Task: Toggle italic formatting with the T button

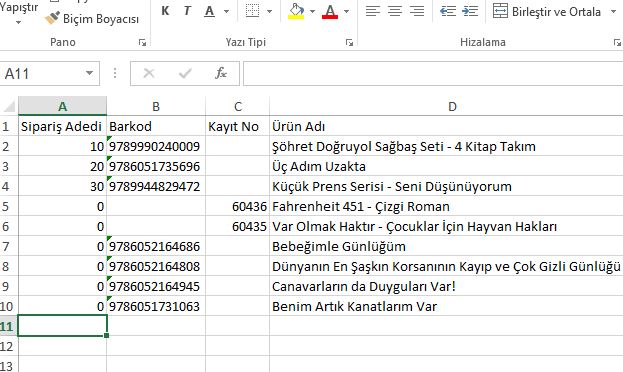Action: [187, 11]
